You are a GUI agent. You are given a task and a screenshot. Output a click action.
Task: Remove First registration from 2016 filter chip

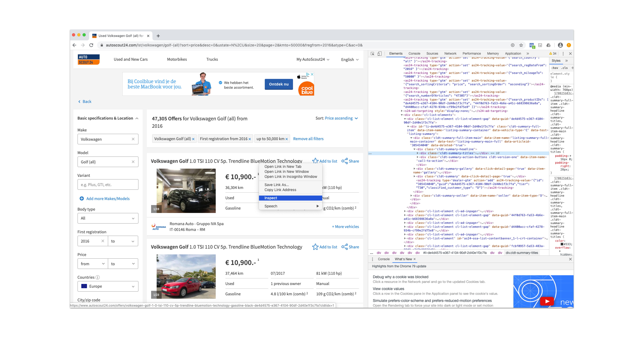[250, 139]
